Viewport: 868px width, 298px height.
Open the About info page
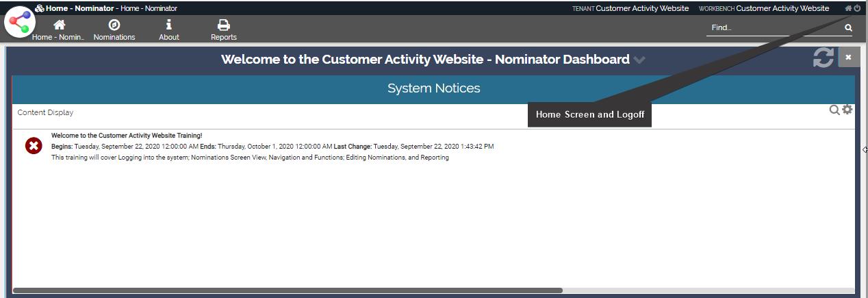169,29
